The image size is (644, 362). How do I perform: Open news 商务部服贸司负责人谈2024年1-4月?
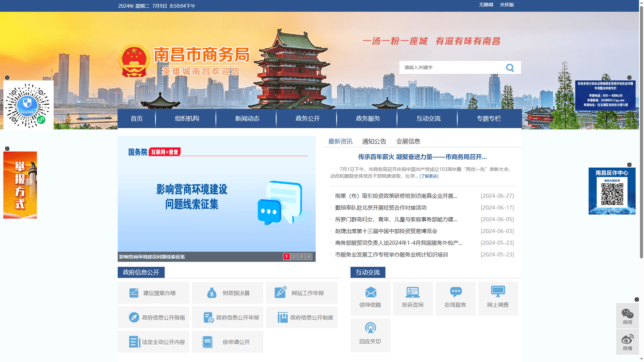click(398, 243)
